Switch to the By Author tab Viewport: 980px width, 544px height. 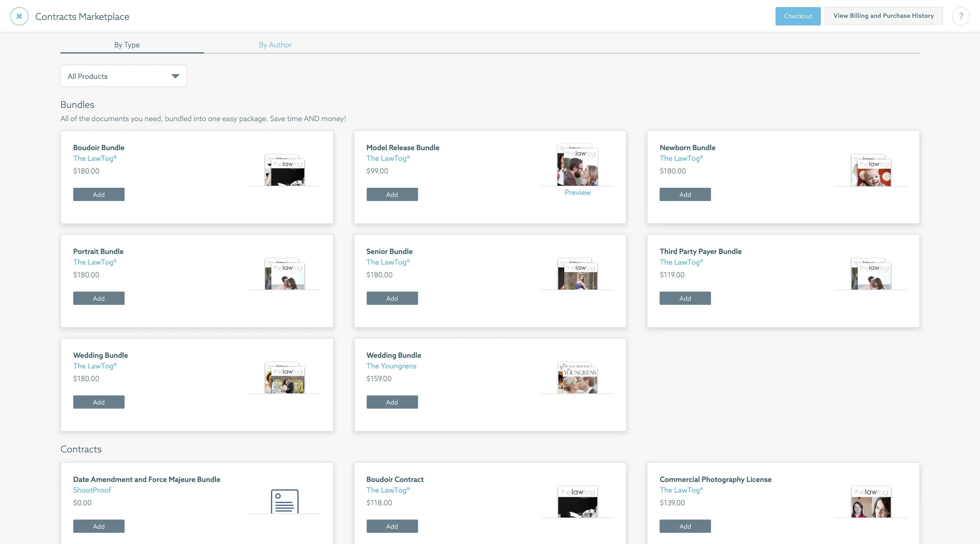[x=275, y=45]
